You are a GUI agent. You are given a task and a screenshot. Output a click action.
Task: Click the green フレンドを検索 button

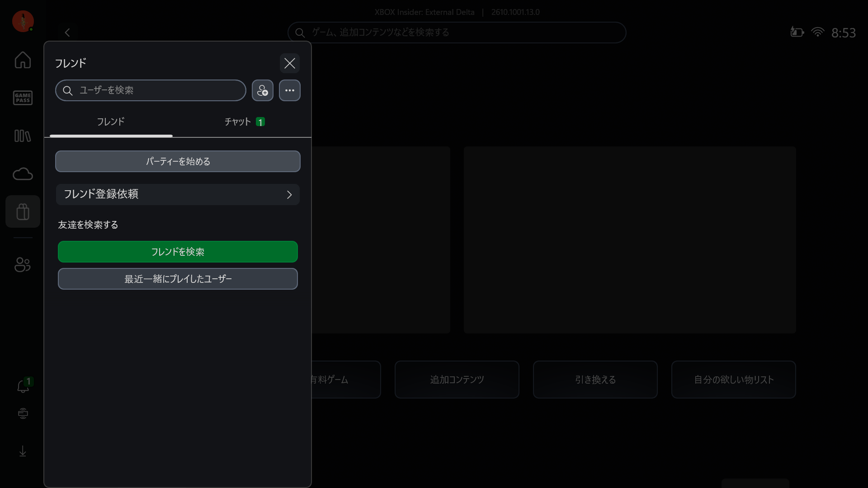[178, 252]
